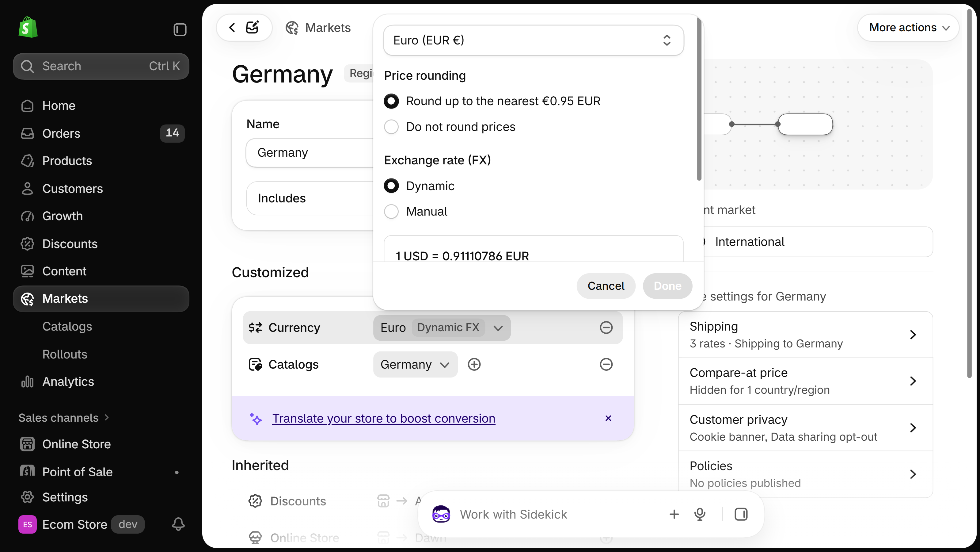Image resolution: width=980 pixels, height=552 pixels.
Task: Open the More actions dropdown
Action: [x=908, y=27]
